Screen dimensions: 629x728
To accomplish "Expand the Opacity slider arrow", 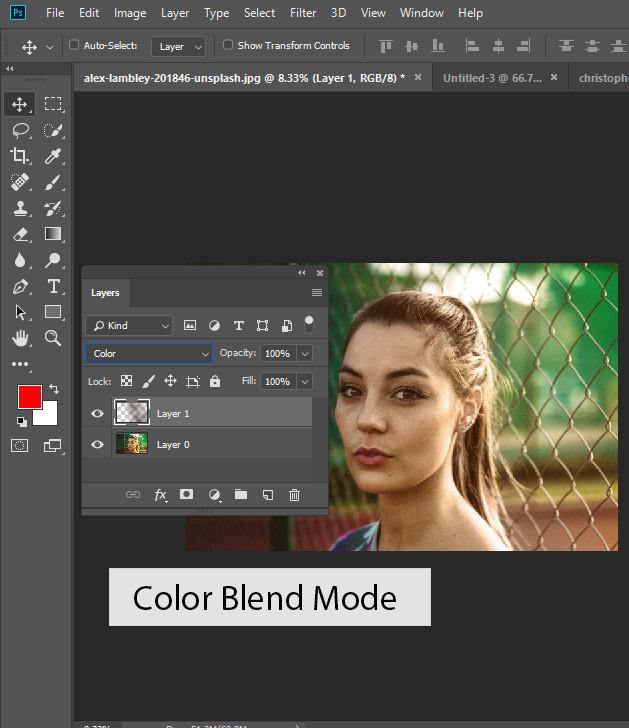I will [x=305, y=353].
